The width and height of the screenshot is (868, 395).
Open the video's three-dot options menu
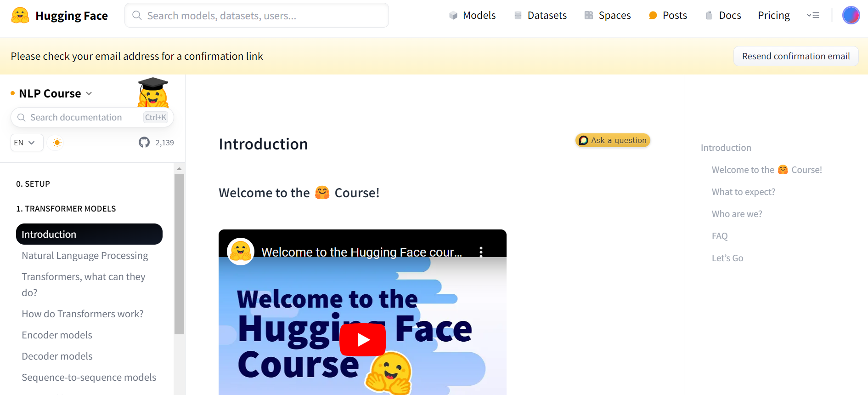point(481,252)
